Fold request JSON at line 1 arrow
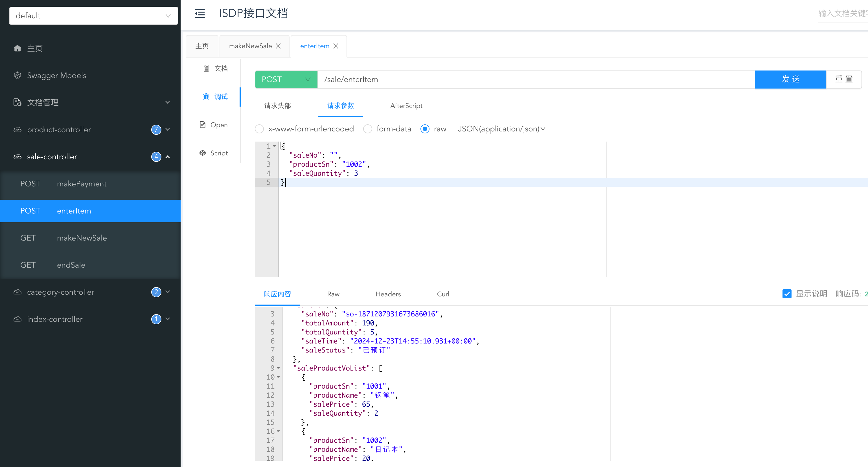Viewport: 868px width, 467px height. (x=274, y=146)
